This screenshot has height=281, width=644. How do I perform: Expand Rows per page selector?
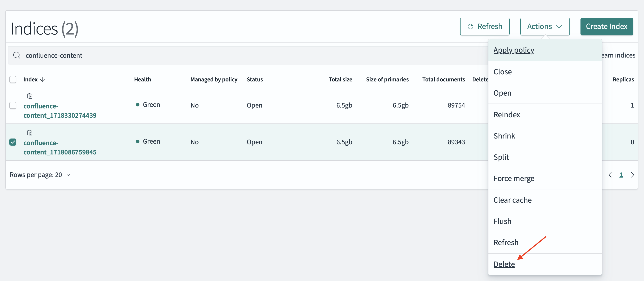pyautogui.click(x=40, y=175)
